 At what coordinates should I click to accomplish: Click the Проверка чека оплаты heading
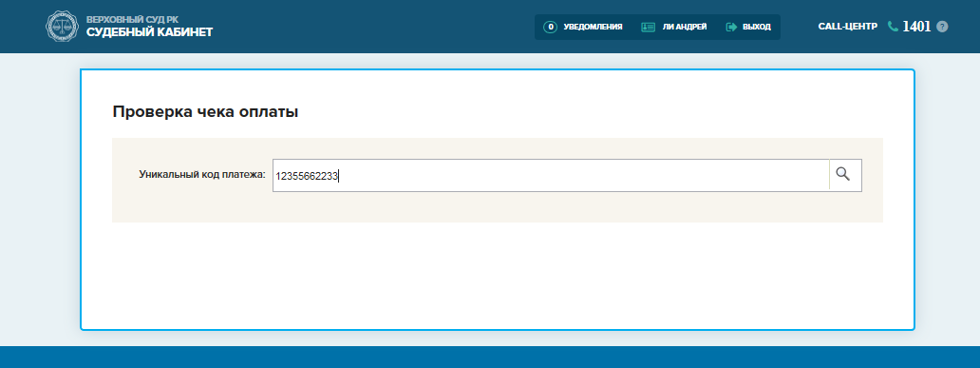205,112
